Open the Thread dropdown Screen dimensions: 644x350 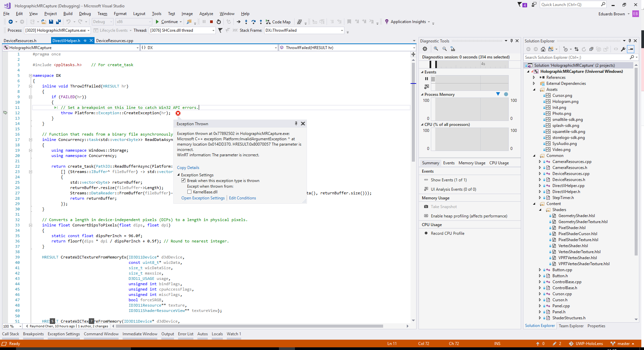point(213,30)
